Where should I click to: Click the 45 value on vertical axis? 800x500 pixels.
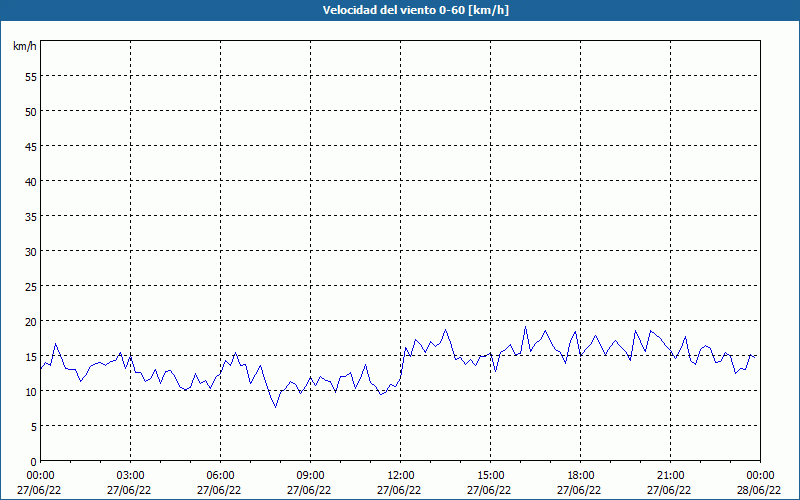pyautogui.click(x=31, y=147)
